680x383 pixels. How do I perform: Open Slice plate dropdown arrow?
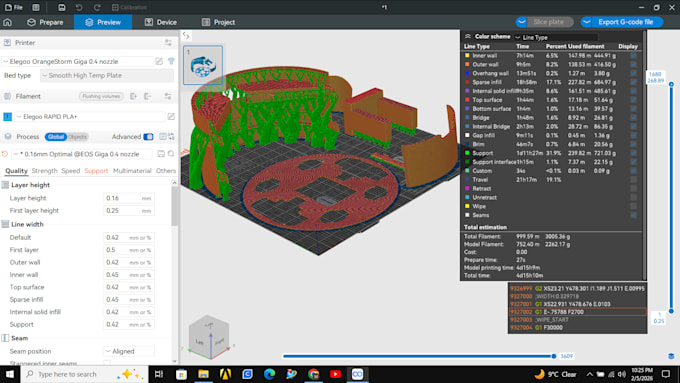click(522, 22)
